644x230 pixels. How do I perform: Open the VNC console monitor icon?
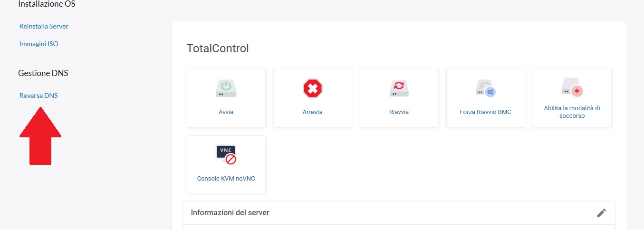[x=226, y=155]
